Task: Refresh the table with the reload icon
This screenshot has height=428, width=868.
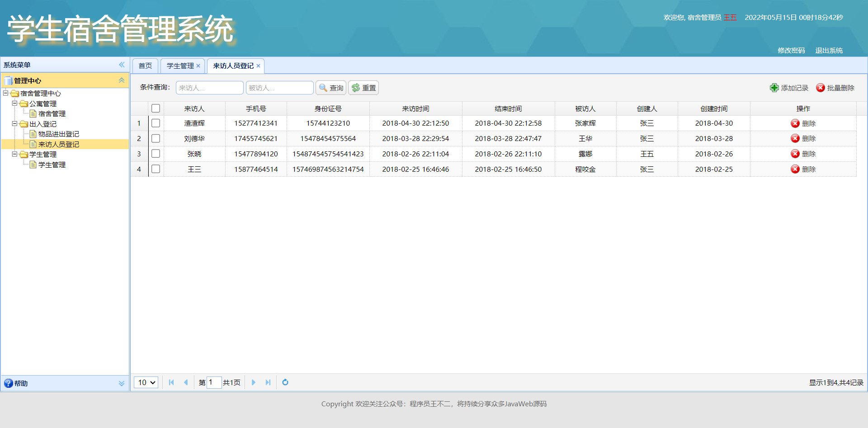Action: [285, 382]
